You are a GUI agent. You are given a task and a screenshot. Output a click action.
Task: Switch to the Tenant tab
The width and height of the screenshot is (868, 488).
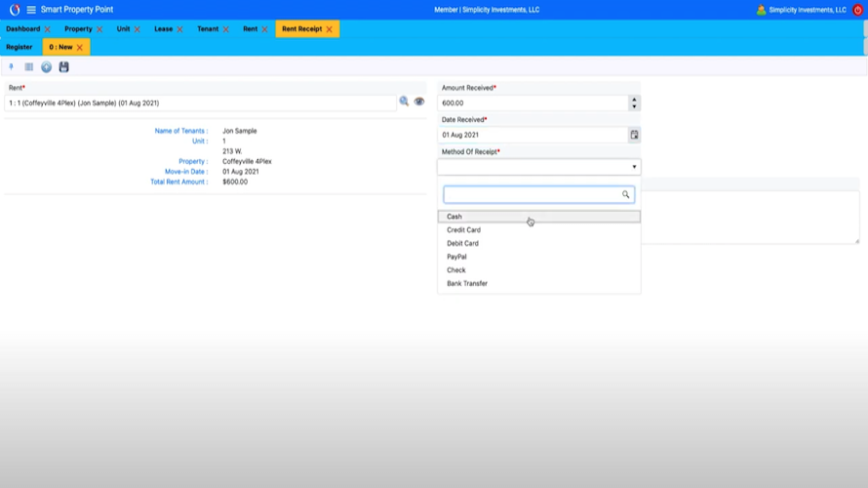pyautogui.click(x=208, y=29)
